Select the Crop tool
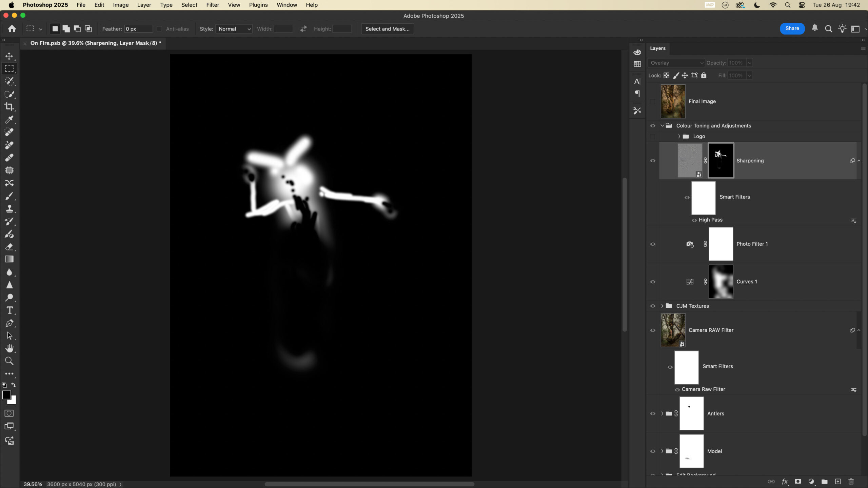 click(9, 107)
